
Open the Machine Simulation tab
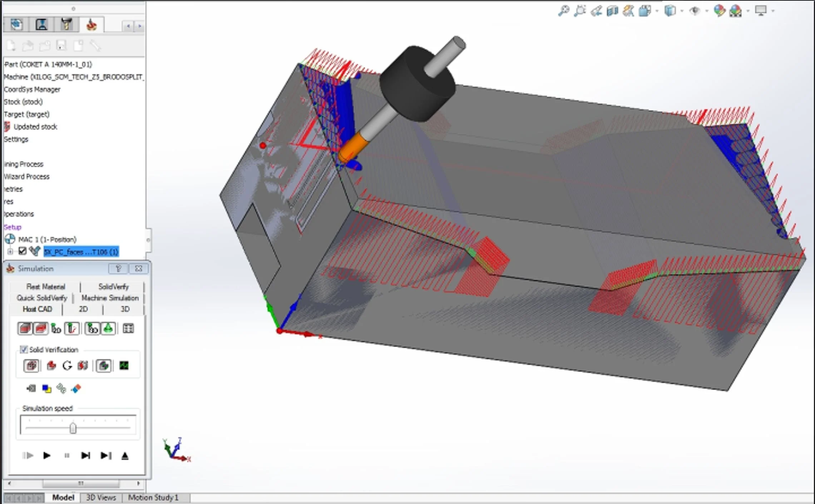click(x=110, y=298)
